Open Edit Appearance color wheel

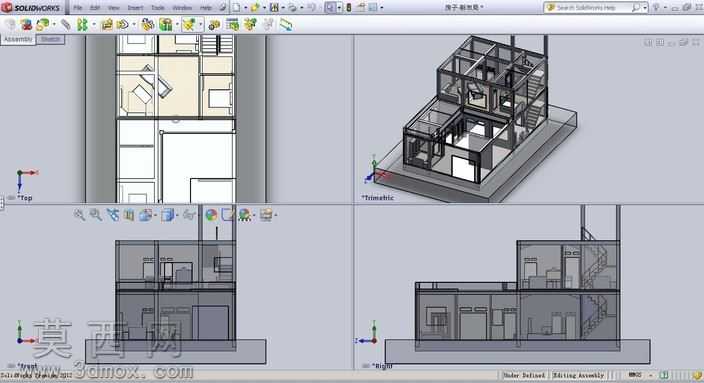tap(211, 215)
